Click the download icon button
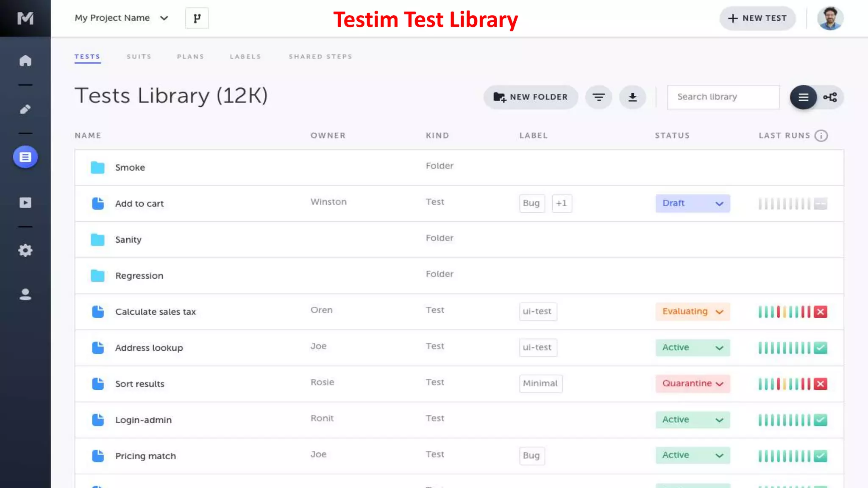Image resolution: width=868 pixels, height=488 pixels. coord(632,97)
